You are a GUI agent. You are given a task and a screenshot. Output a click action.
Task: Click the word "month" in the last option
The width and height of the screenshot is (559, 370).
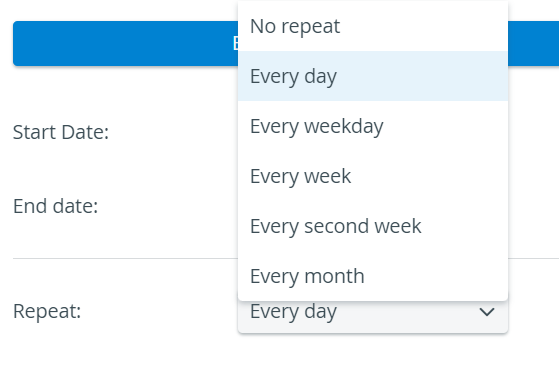(x=334, y=276)
